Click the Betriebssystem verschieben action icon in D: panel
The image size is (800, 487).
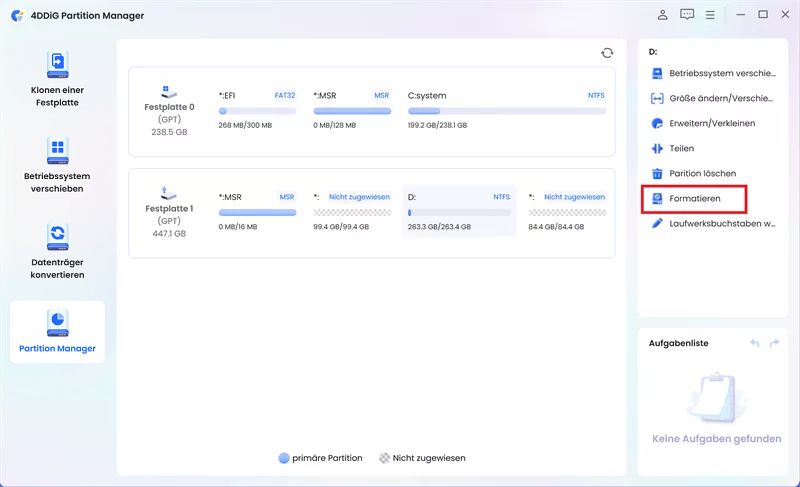pos(657,73)
